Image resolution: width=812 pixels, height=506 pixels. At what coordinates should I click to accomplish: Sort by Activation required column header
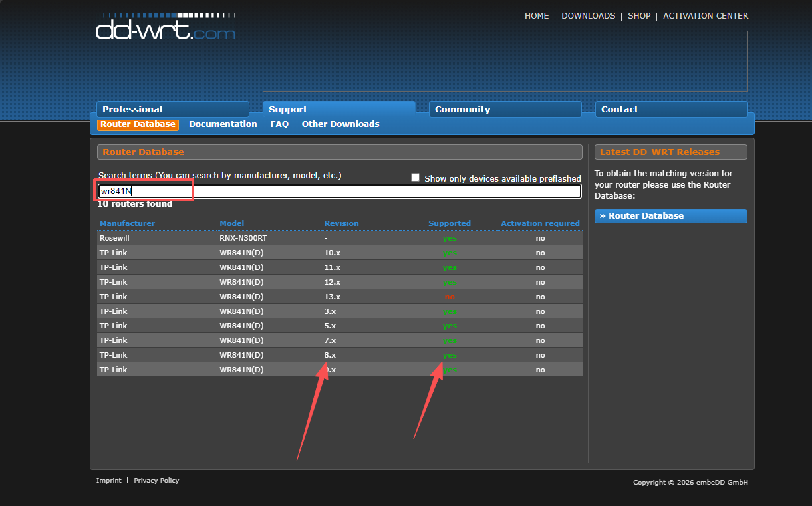[x=540, y=223]
